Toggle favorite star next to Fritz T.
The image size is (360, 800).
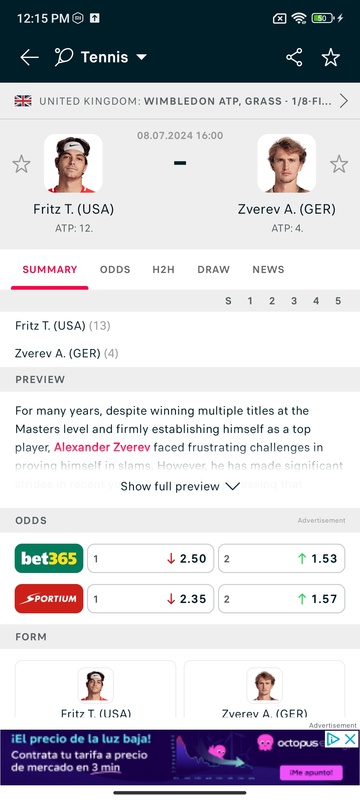[21, 164]
